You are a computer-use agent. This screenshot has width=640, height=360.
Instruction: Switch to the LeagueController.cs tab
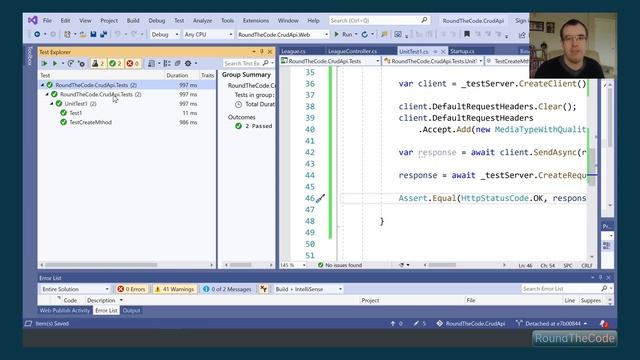pos(352,51)
